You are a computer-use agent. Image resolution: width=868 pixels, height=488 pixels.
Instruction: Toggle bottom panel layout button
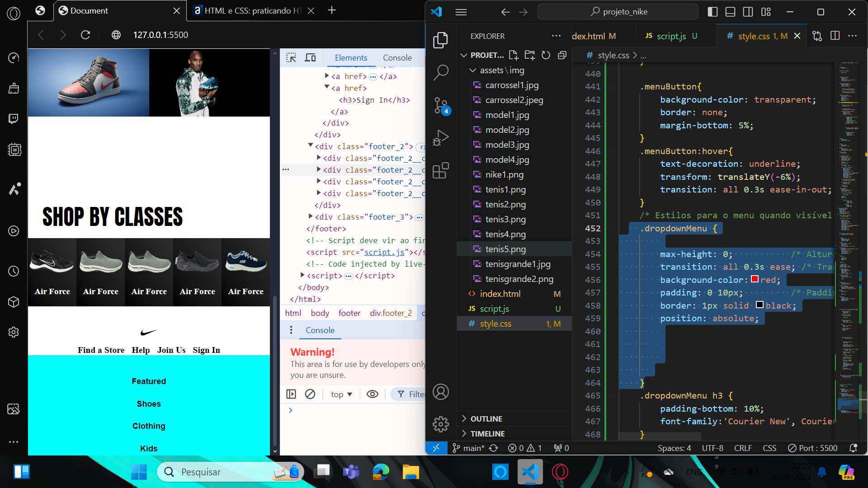(x=730, y=12)
